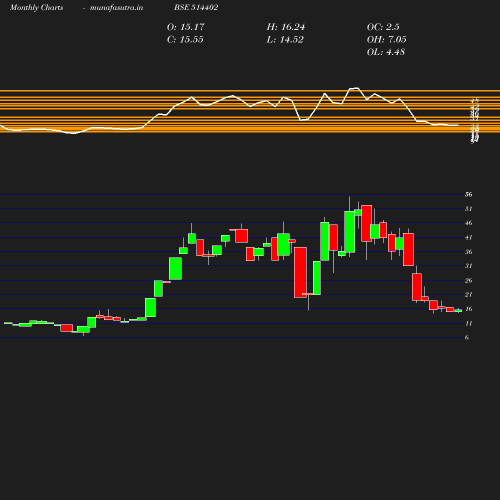Click the last small green candle near 16

click(x=458, y=311)
